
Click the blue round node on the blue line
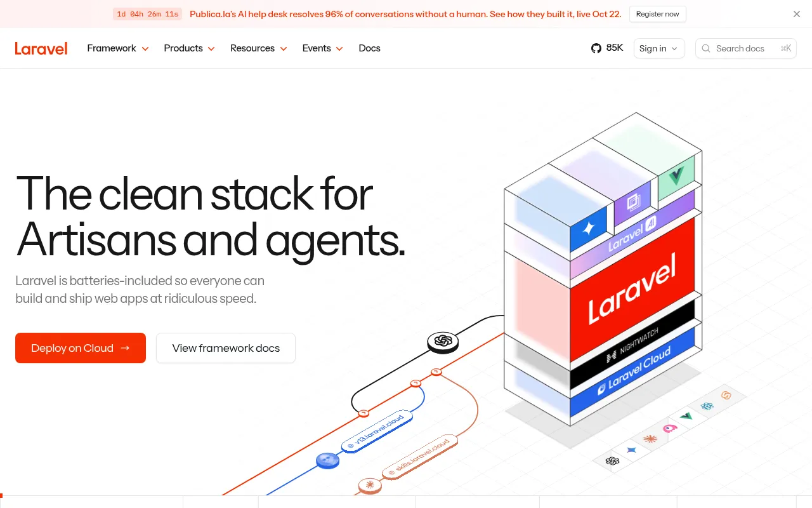327,461
